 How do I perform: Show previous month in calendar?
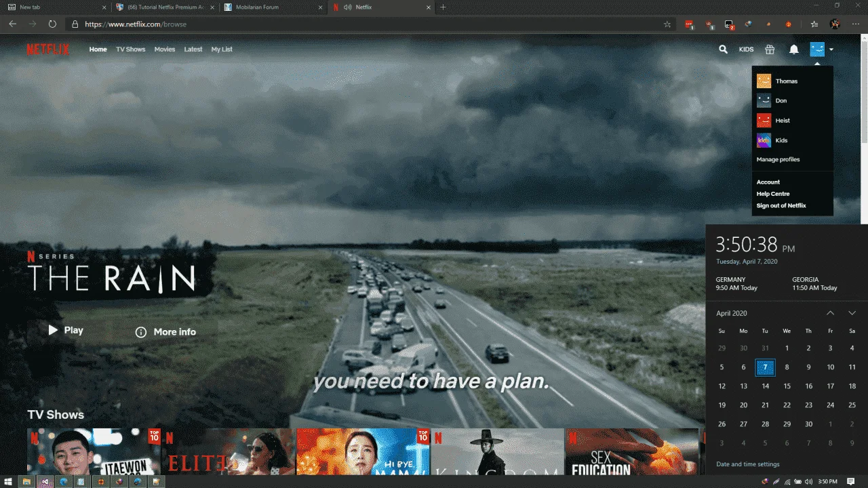coord(830,313)
